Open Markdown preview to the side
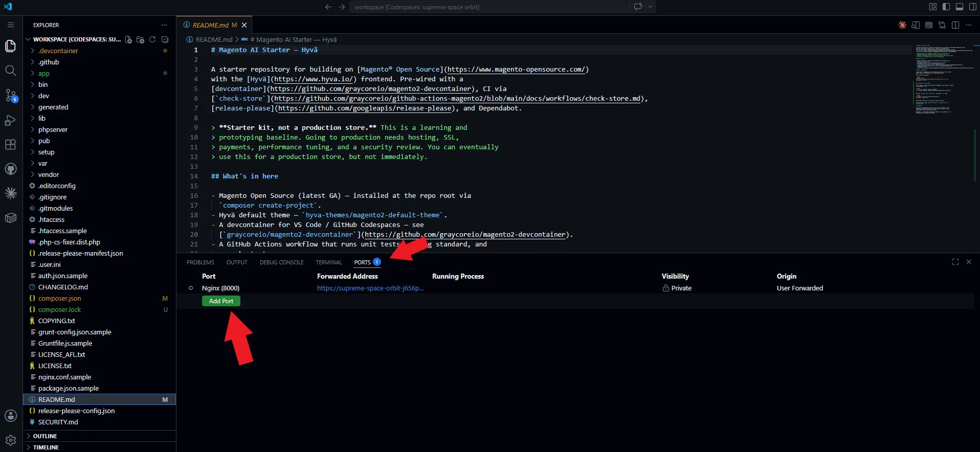Screen dimensions: 980x452 click(916, 25)
